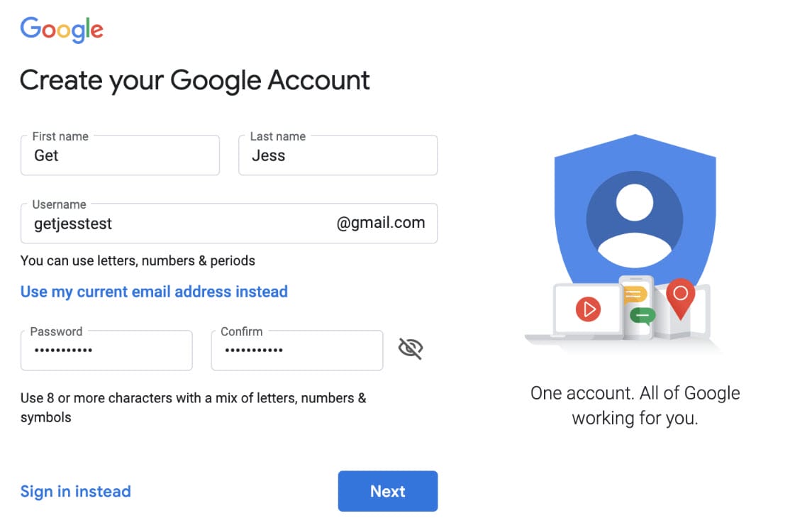Screen dimensions: 812x518
Task: Open Sign in instead link
Action: [76, 491]
